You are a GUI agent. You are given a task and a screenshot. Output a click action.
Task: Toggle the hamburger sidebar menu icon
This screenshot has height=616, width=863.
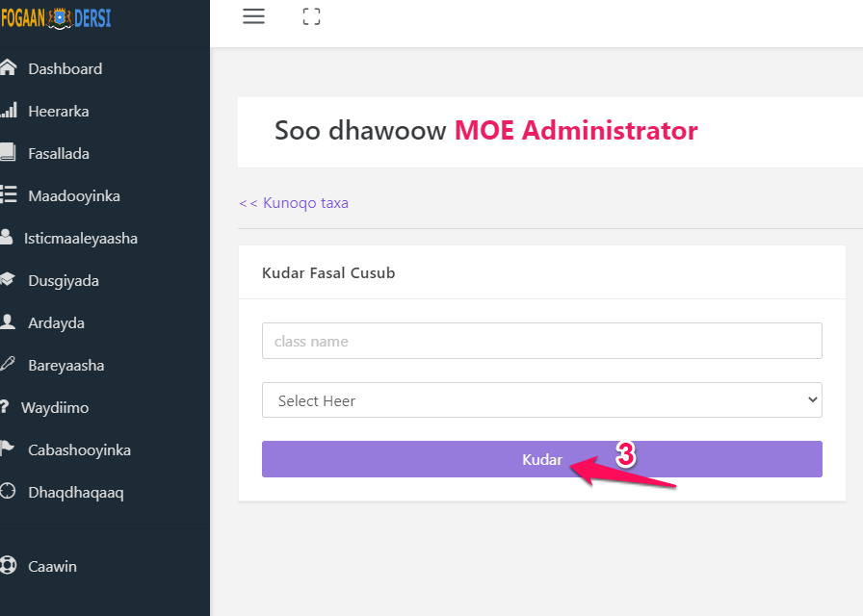(x=253, y=16)
